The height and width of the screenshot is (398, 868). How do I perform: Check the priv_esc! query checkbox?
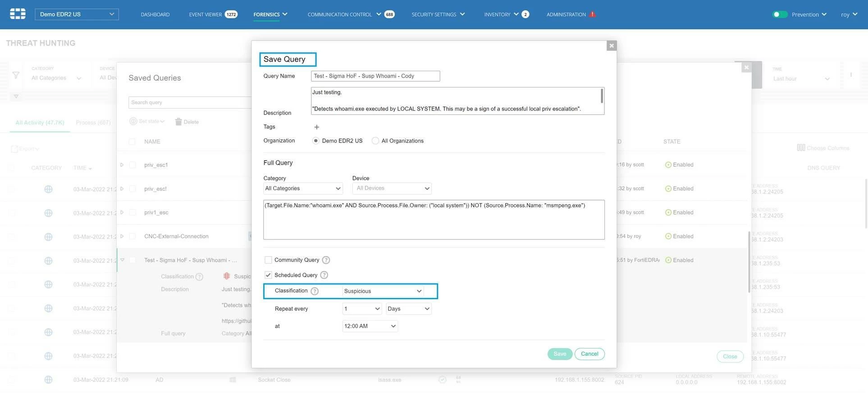(132, 189)
